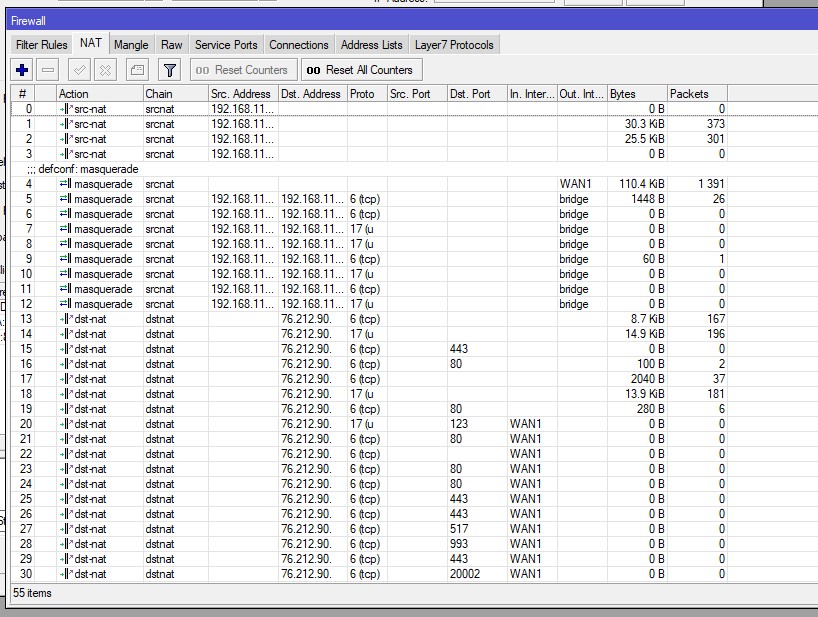The image size is (818, 617).
Task: Click the enable rule checkmark icon
Action: [x=80, y=70]
